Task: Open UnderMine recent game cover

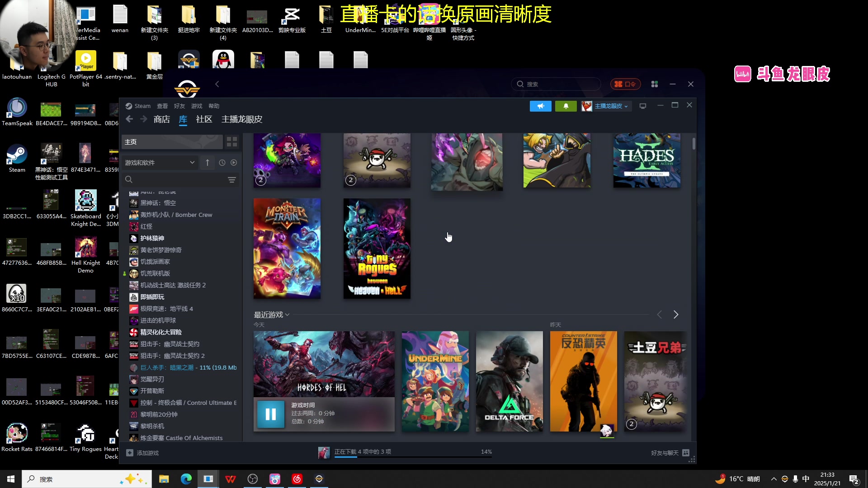Action: 435,381
